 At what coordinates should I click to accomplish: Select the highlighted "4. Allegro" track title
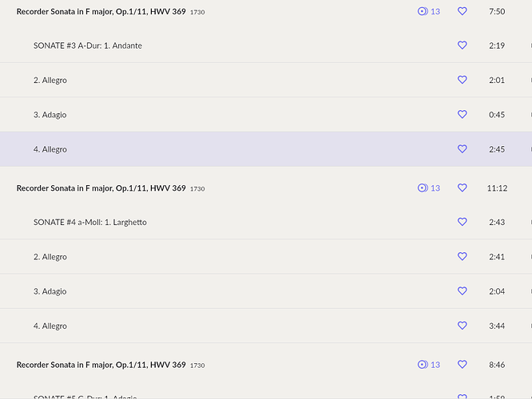[x=50, y=149]
